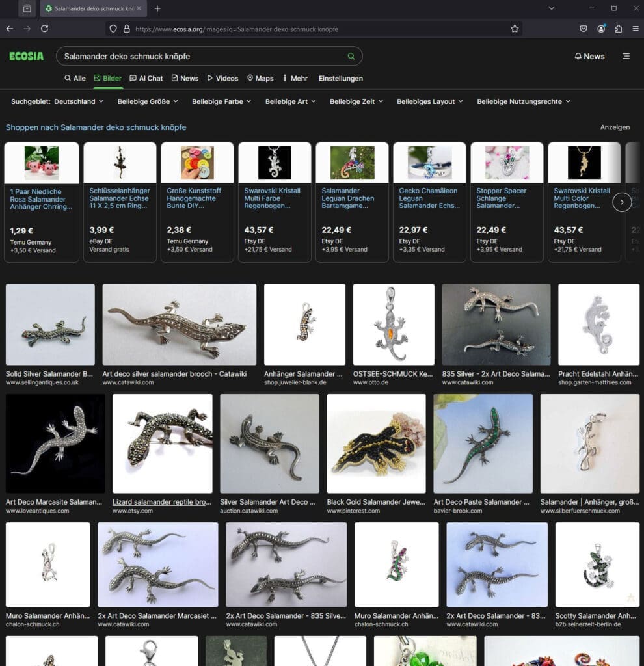The width and height of the screenshot is (644, 666).
Task: Open the Pracht Edelstahl Anhänger image
Action: pos(598,325)
